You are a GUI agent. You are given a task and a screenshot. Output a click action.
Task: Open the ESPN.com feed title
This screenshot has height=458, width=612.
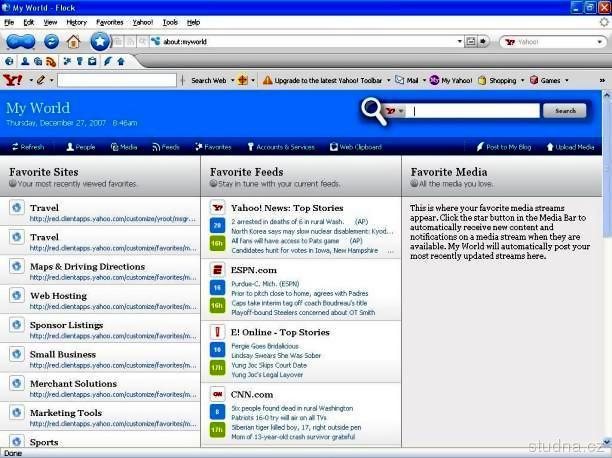254,270
